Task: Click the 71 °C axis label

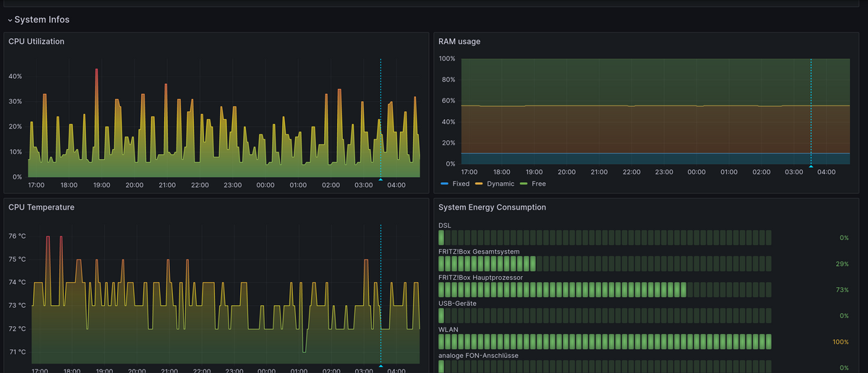Action: pos(17,352)
